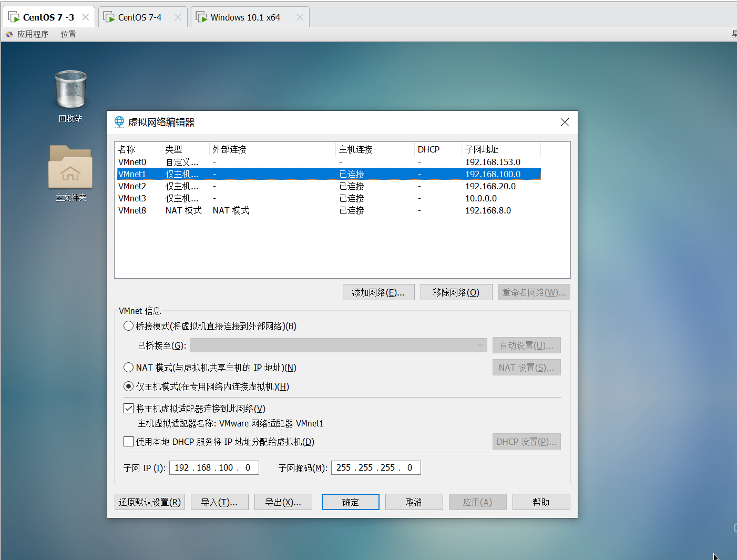737x560 pixels.
Task: Select the VMnet1 network row
Action: 329,174
